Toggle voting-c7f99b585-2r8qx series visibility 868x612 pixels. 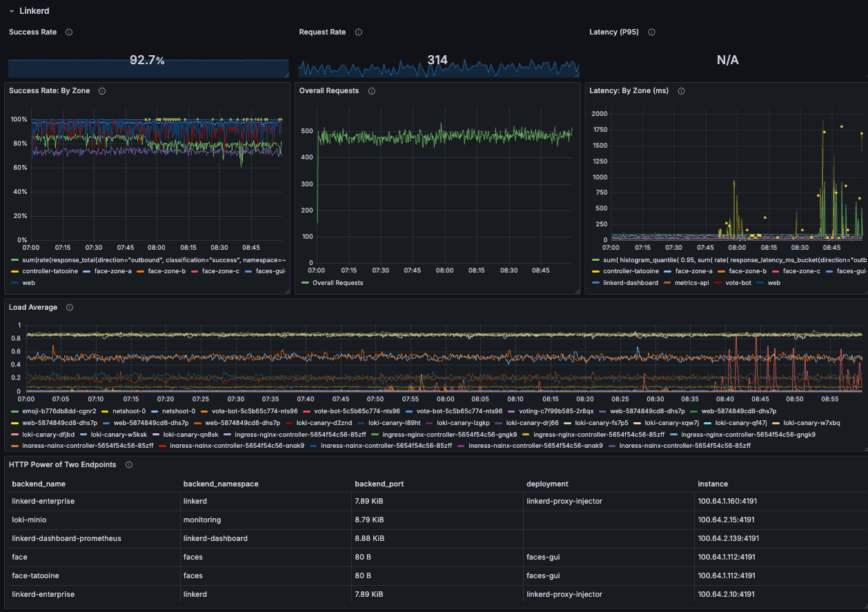click(x=555, y=411)
